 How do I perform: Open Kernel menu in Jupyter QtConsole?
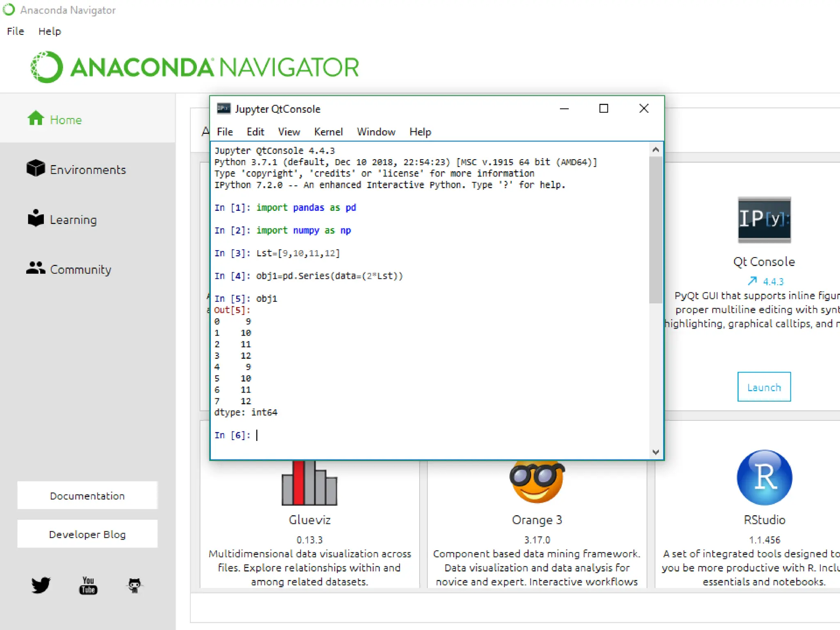click(328, 132)
